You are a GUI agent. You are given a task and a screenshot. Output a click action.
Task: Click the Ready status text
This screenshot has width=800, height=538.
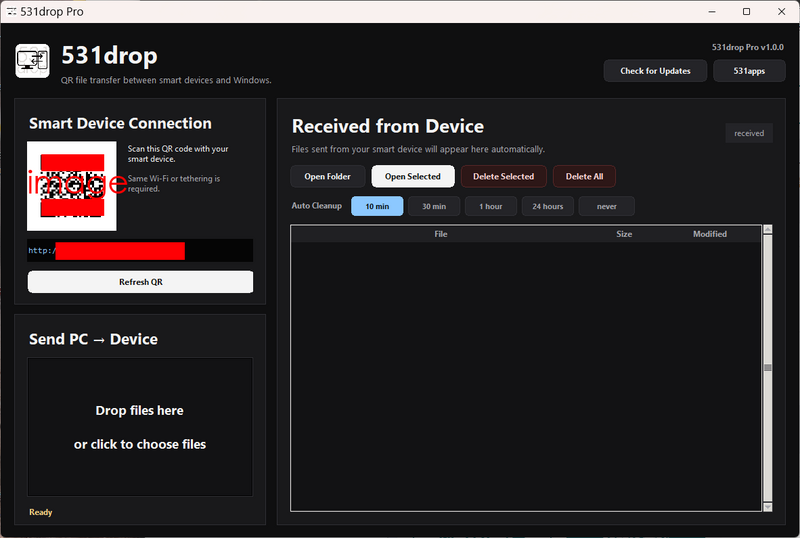click(x=41, y=512)
